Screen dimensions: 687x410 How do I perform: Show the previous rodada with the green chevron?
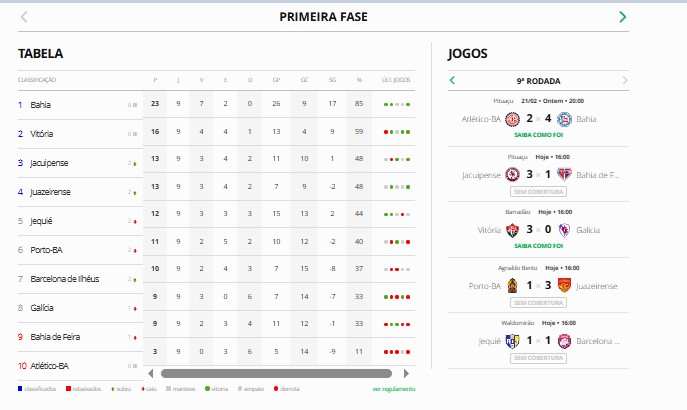tap(452, 80)
